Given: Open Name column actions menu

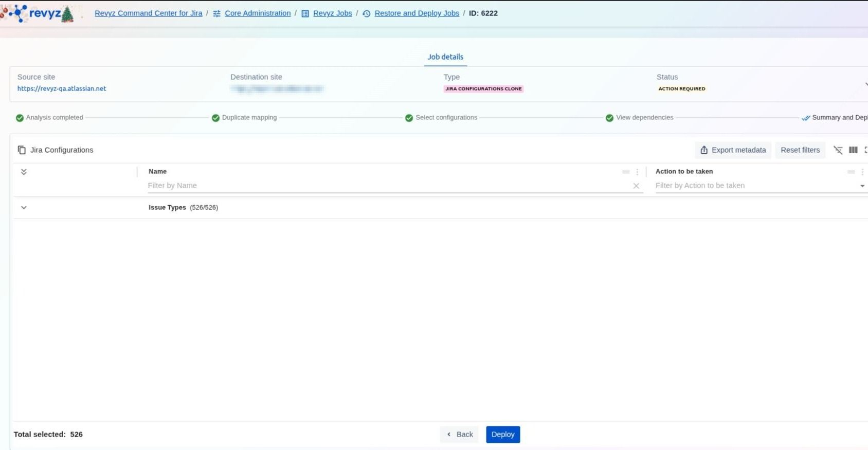Looking at the screenshot, I should (637, 172).
